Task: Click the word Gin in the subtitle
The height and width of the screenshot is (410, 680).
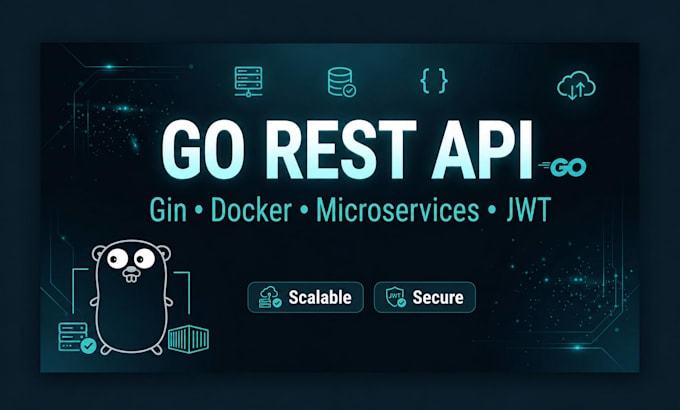Action: [168, 210]
